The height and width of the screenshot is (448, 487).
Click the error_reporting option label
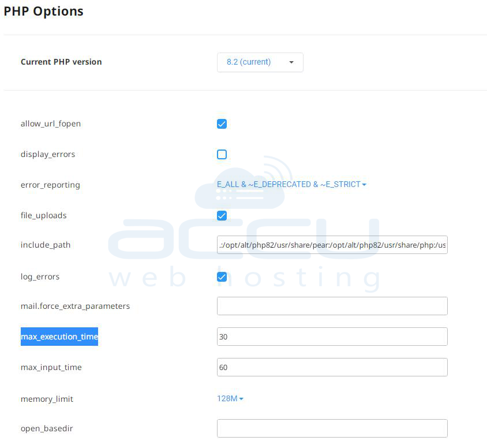(x=50, y=185)
